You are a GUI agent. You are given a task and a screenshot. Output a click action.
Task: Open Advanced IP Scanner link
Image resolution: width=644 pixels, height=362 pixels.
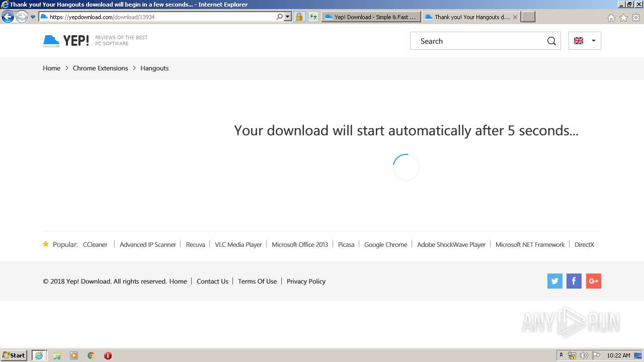coord(148,245)
